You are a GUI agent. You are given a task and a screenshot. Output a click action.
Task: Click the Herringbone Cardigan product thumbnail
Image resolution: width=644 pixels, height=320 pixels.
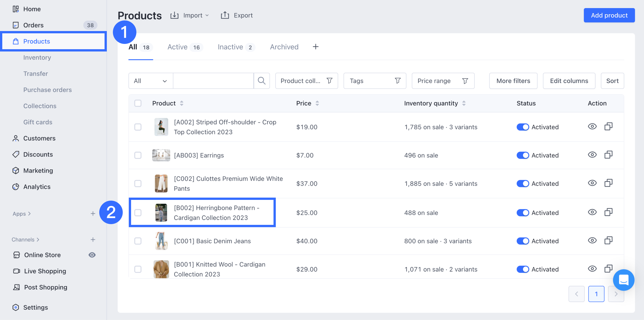pyautogui.click(x=161, y=213)
